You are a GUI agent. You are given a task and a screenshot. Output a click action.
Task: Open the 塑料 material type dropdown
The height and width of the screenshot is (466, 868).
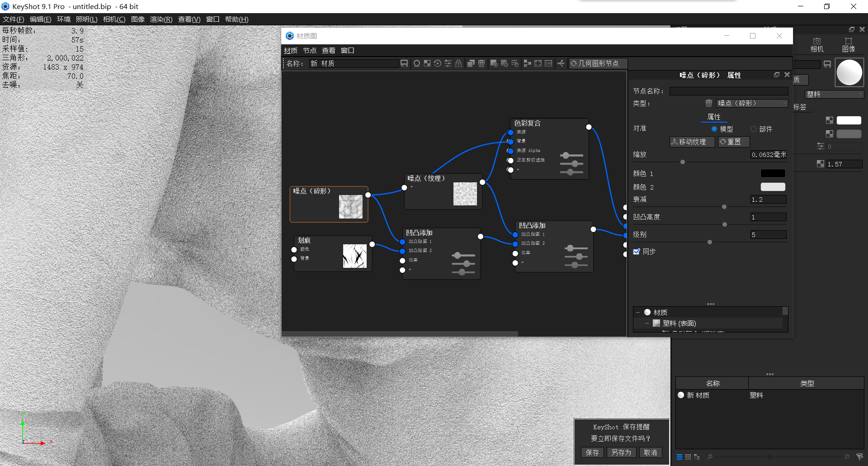[x=834, y=94]
